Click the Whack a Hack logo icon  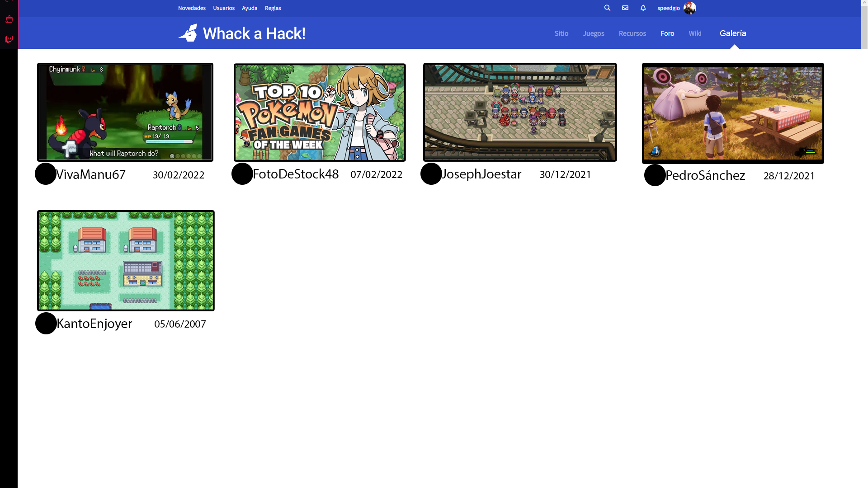point(188,33)
